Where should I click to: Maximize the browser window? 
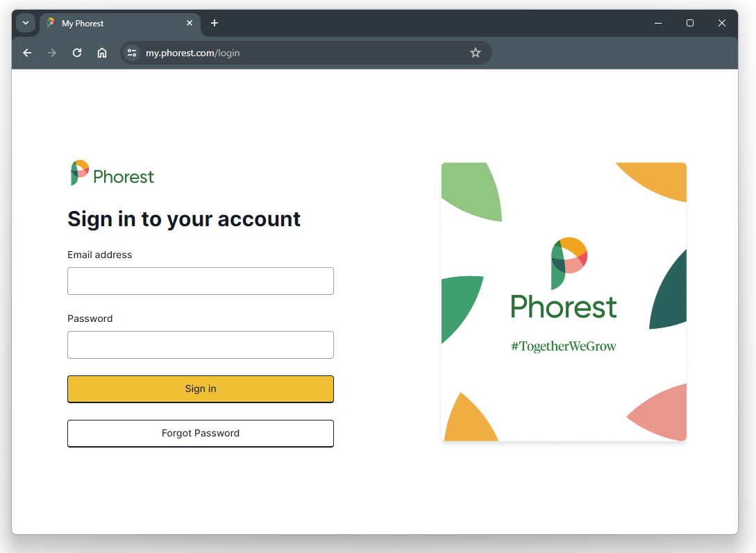coord(690,23)
